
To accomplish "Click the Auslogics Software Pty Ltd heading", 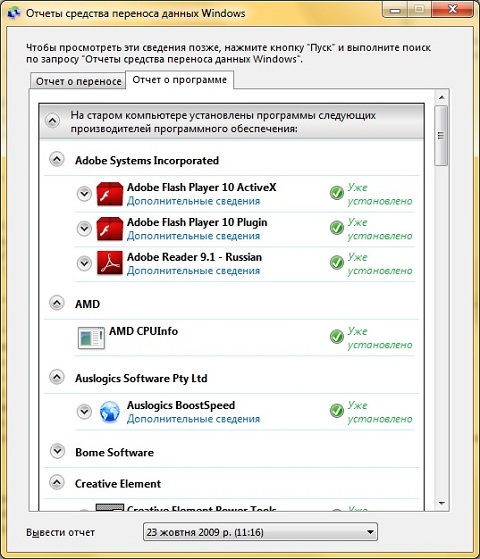I will [x=141, y=378].
